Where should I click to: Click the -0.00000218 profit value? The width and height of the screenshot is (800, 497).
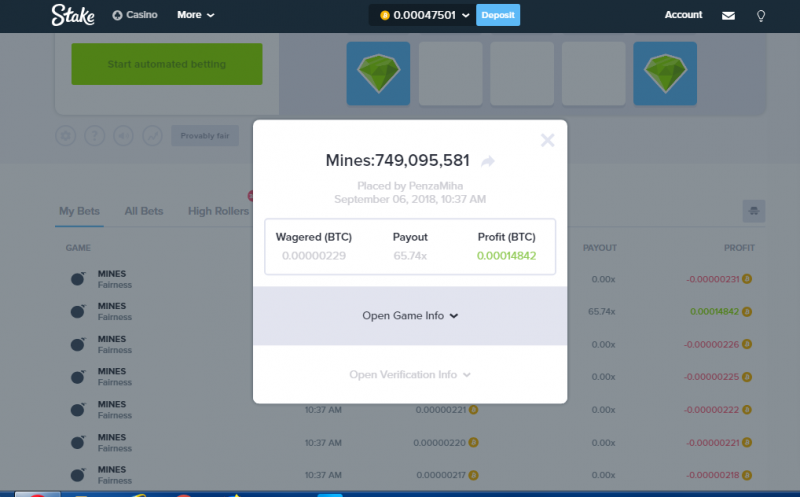coord(713,475)
